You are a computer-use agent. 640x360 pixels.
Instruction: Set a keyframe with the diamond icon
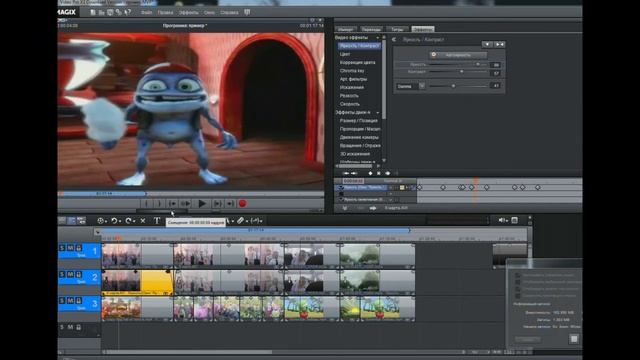(x=371, y=173)
